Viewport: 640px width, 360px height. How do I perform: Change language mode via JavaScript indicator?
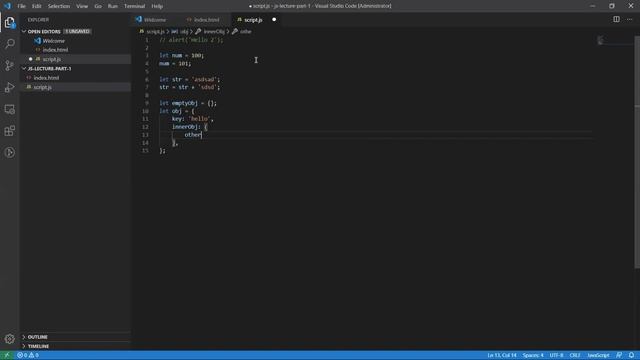click(598, 355)
